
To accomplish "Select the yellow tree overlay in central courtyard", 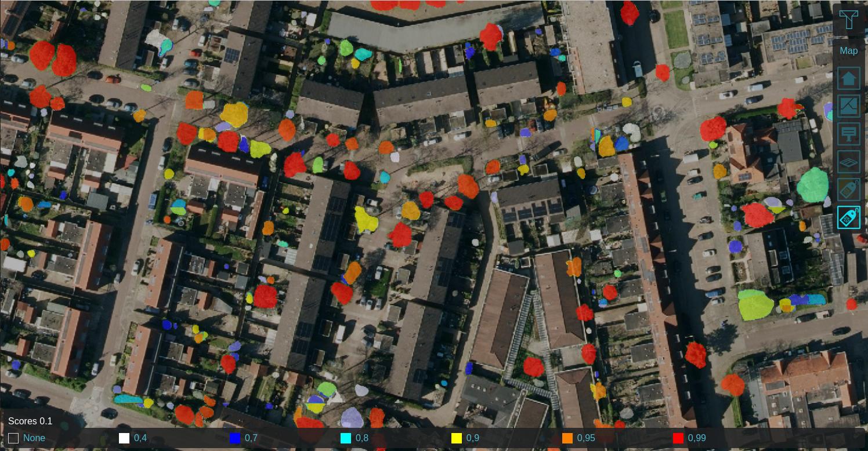I will 366,220.
